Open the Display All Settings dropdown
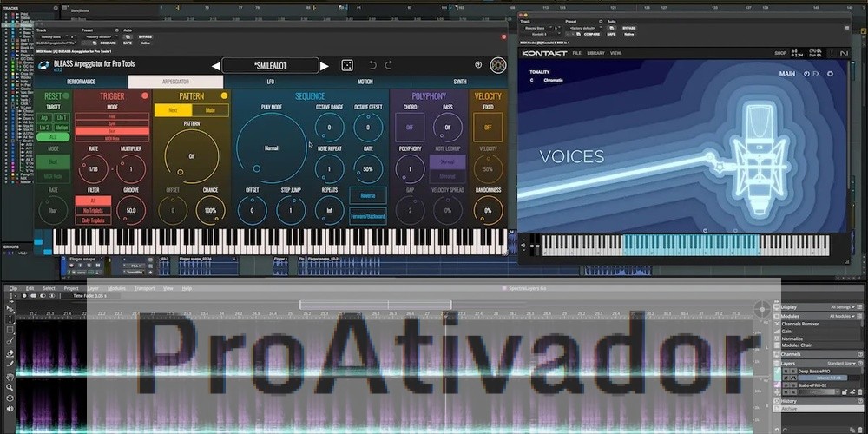Screen dimensions: 868x434 click(843, 306)
